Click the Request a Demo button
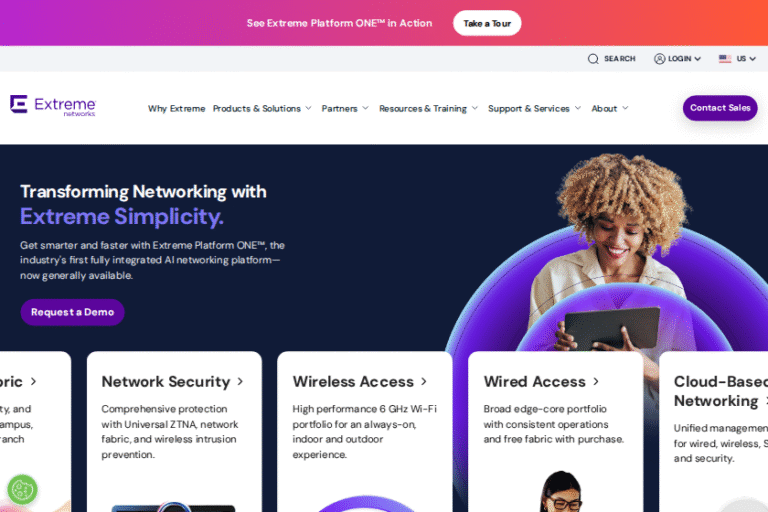 (72, 312)
